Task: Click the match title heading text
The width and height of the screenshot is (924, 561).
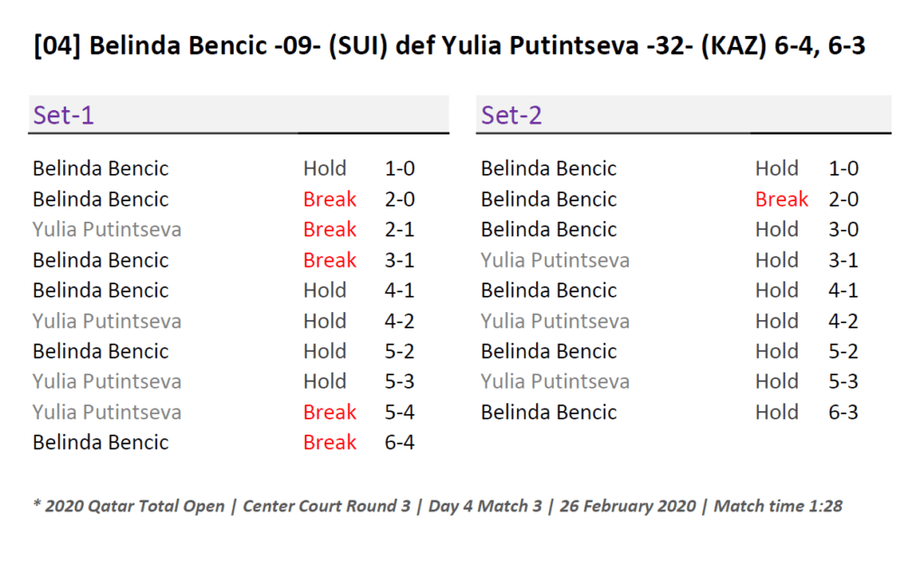Action: point(448,46)
